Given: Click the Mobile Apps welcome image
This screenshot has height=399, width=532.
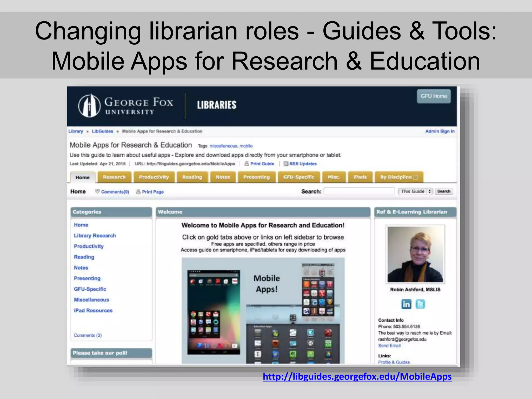Looking at the screenshot, I should point(263,311).
